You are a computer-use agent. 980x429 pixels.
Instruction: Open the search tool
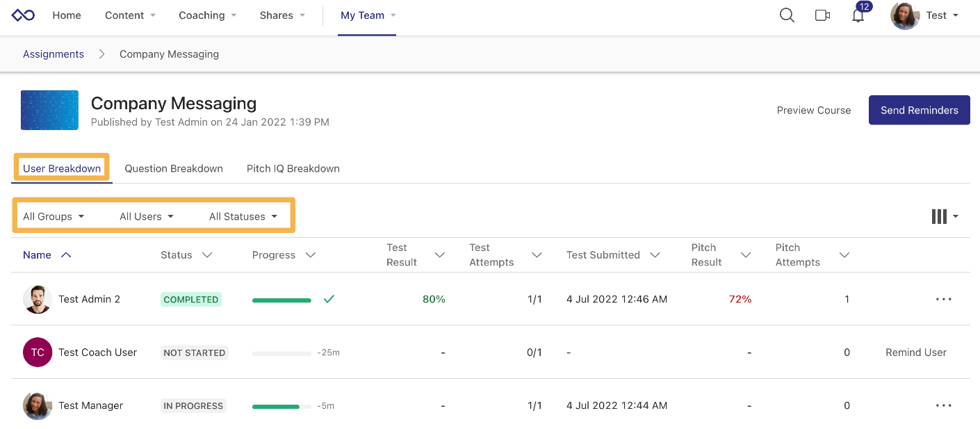coord(786,15)
